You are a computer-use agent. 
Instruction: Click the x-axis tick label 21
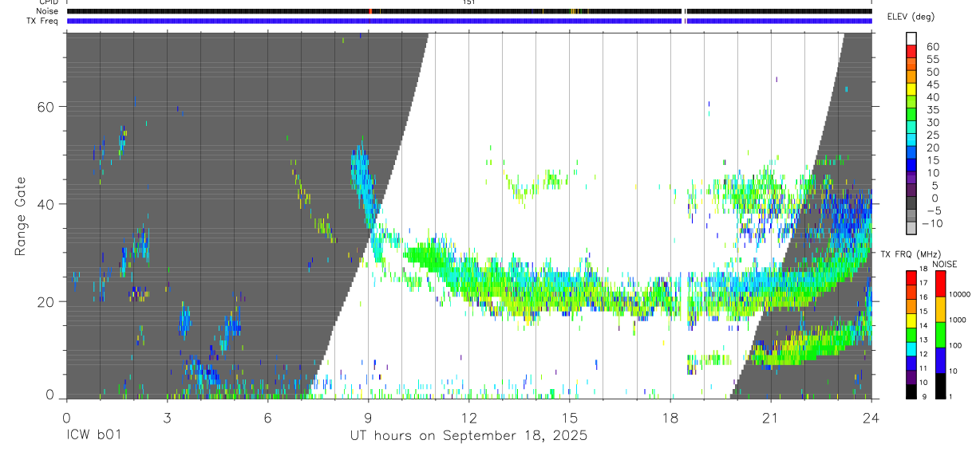(771, 416)
